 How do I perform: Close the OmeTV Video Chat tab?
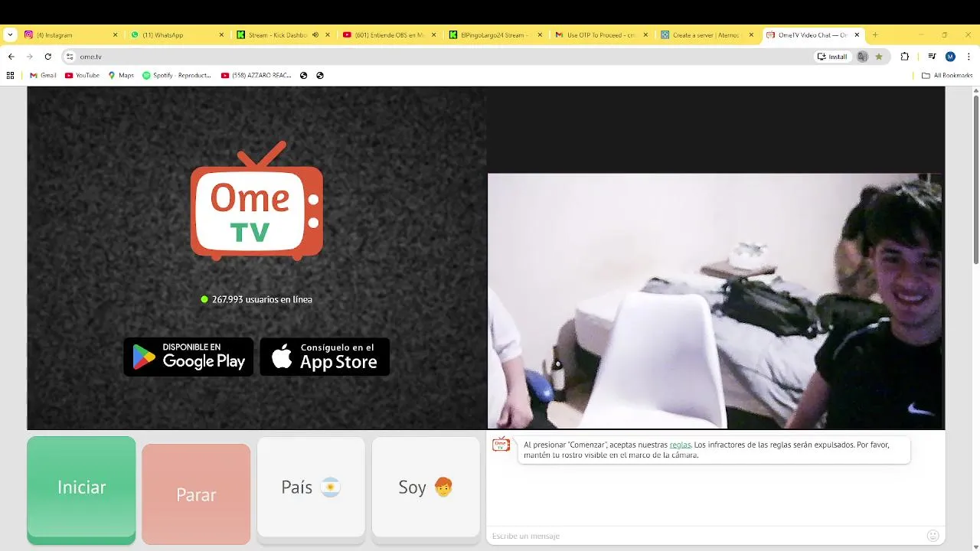[x=857, y=35]
